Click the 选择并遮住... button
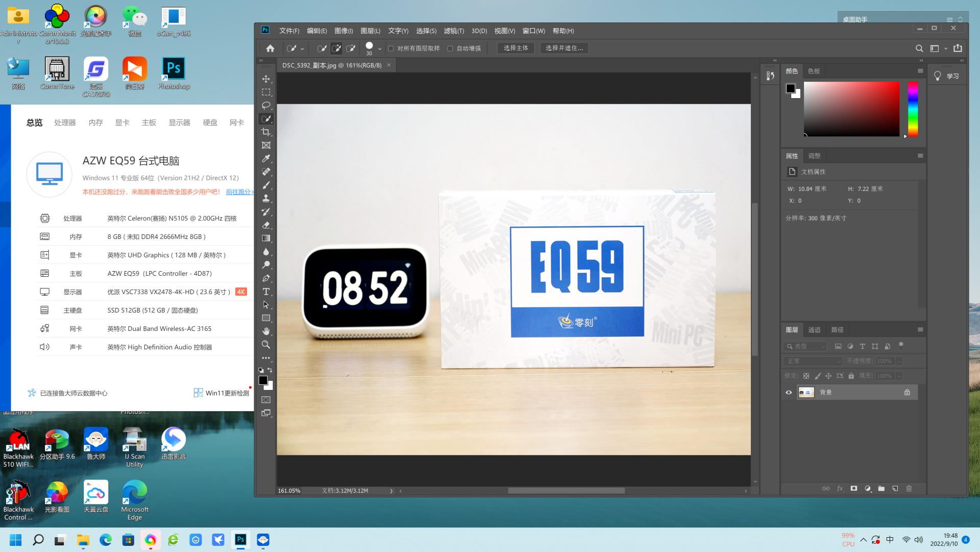980x552 pixels. (x=563, y=48)
